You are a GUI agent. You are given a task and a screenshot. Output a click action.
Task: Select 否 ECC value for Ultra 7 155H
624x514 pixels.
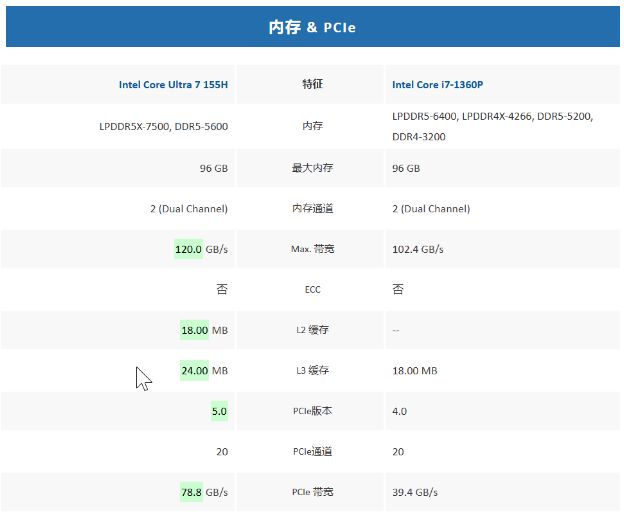(x=222, y=289)
